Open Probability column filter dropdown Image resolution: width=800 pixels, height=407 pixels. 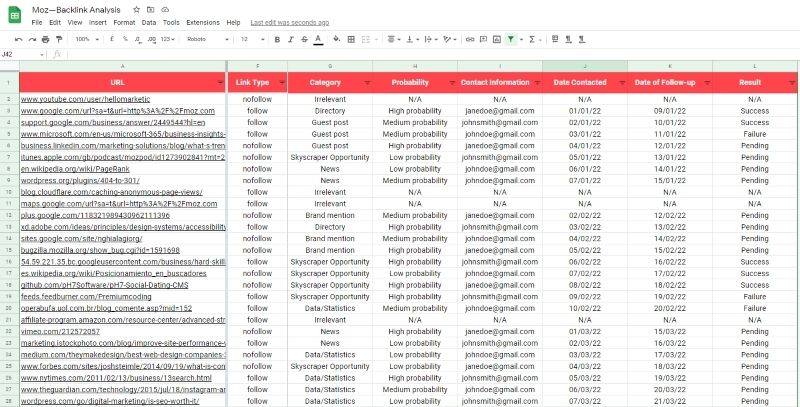coord(452,83)
